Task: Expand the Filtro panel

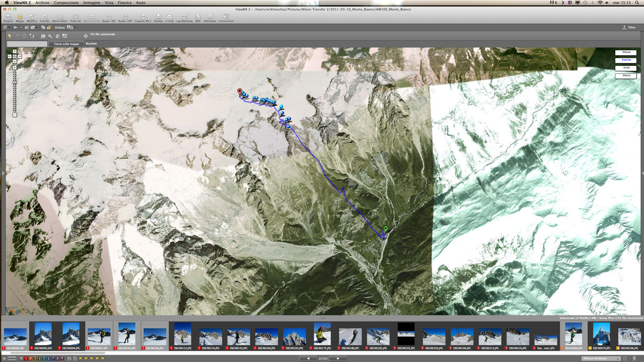Action: pyautogui.click(x=628, y=28)
